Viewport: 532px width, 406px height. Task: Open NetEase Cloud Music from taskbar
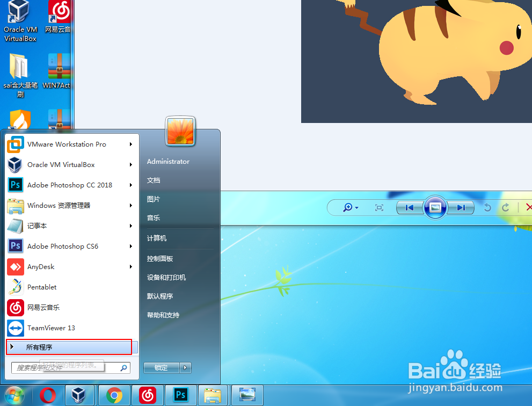pos(148,396)
